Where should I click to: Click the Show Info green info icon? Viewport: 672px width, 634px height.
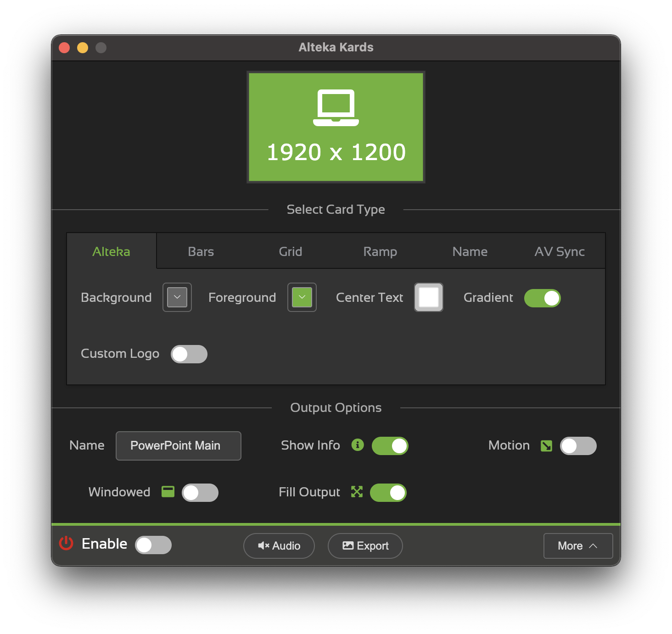(358, 445)
